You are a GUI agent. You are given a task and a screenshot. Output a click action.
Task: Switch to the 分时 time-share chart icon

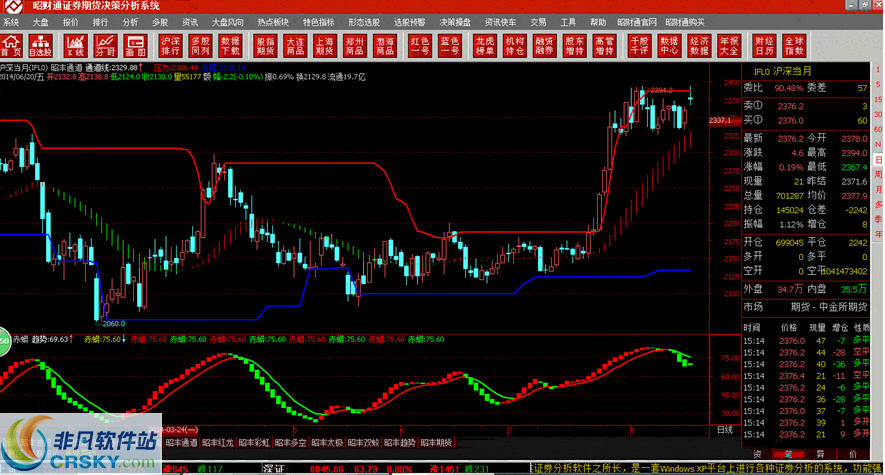pyautogui.click(x=106, y=46)
